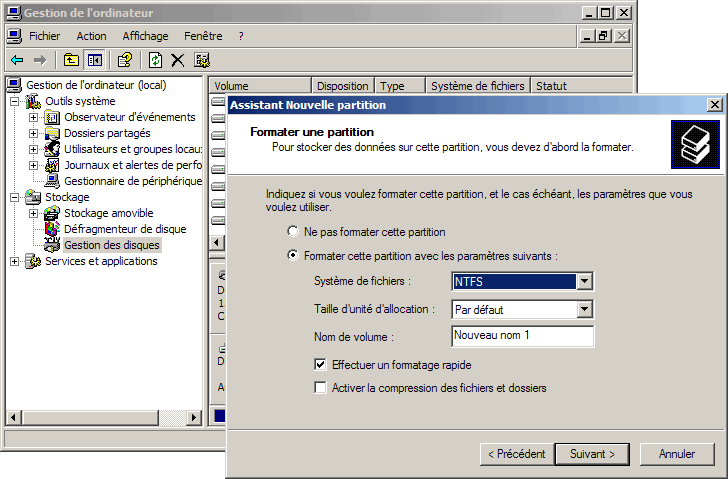
Task: Open the 'Taille d'unité d'allocation' dropdown
Action: point(585,310)
